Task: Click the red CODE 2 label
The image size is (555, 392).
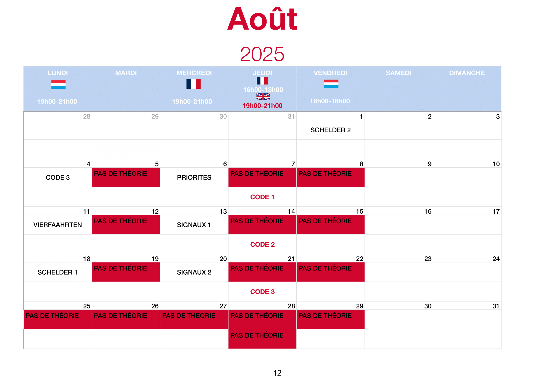Action: point(262,244)
